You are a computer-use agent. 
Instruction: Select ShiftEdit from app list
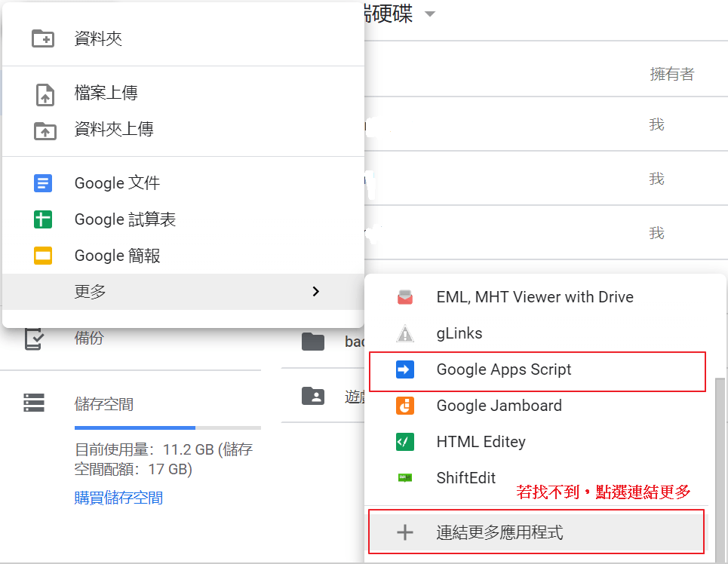465,478
